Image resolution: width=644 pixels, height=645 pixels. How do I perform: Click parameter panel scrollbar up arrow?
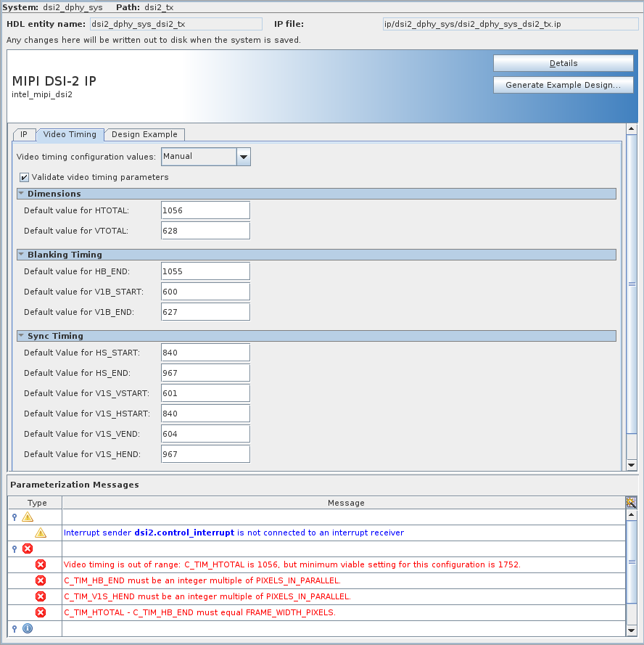pos(632,128)
